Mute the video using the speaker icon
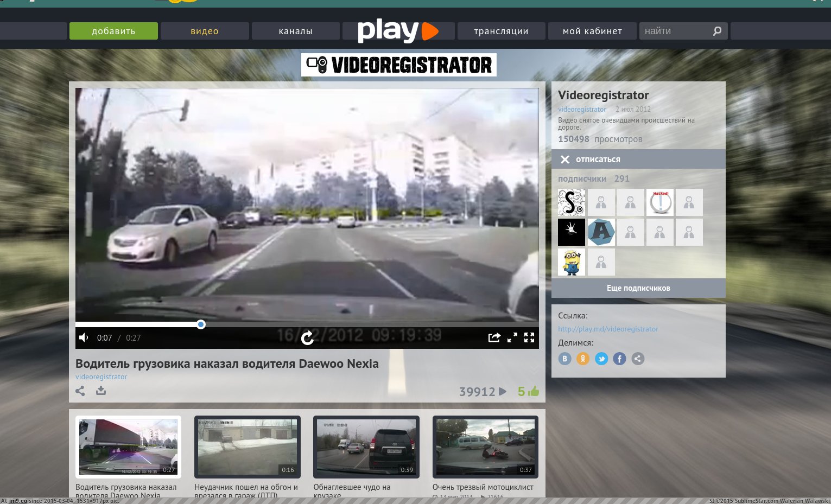 point(84,338)
